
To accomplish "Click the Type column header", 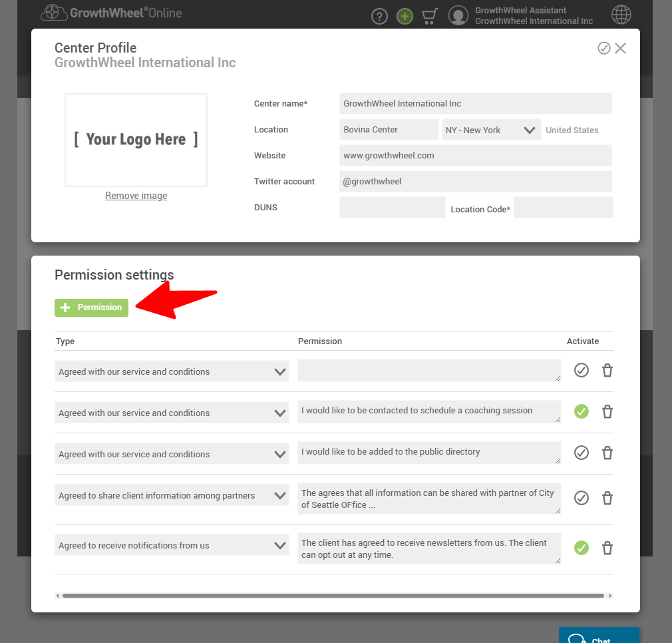I will point(65,341).
